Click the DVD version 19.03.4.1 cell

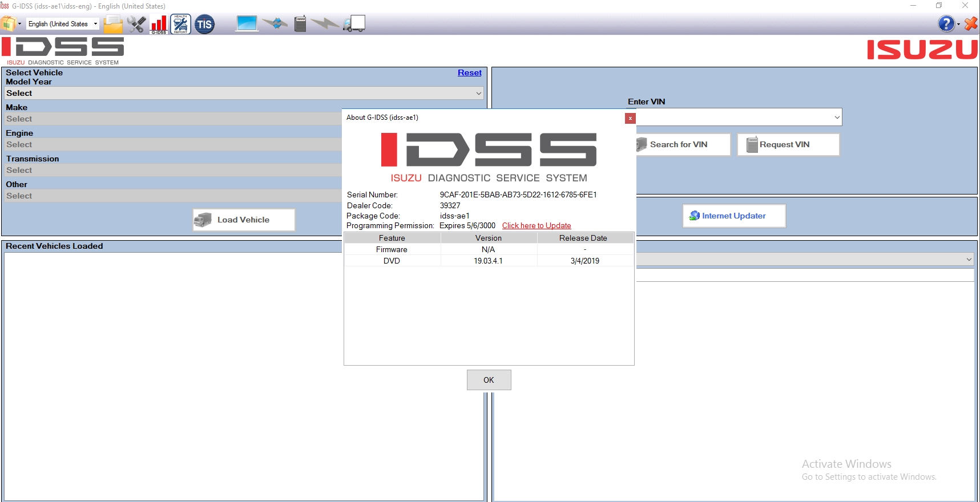coord(489,261)
